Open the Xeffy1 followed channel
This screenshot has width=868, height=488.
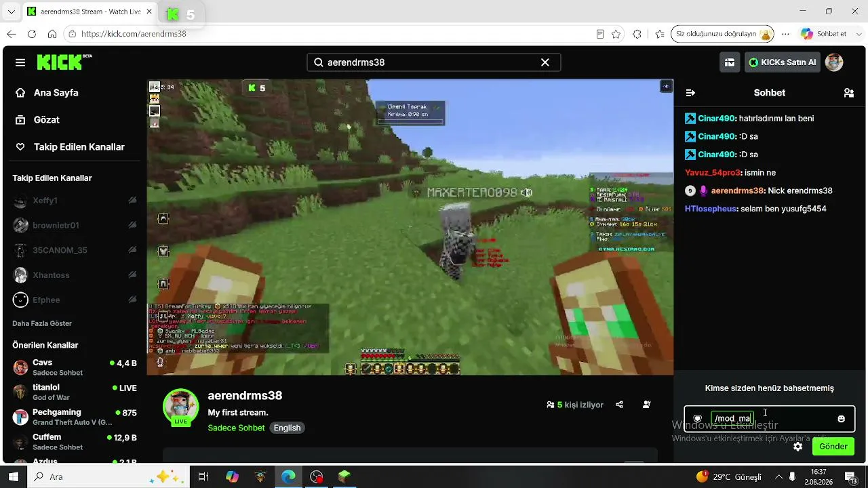[75, 201]
